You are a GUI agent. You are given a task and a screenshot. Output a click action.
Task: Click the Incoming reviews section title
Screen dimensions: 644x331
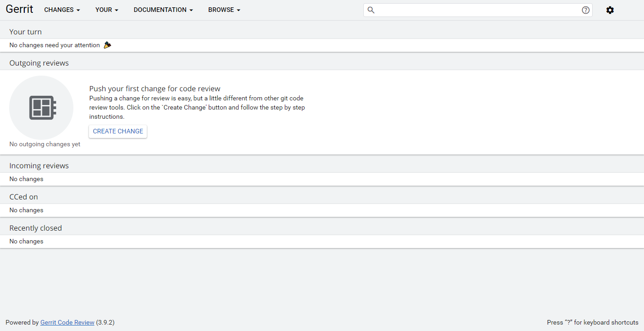point(39,165)
